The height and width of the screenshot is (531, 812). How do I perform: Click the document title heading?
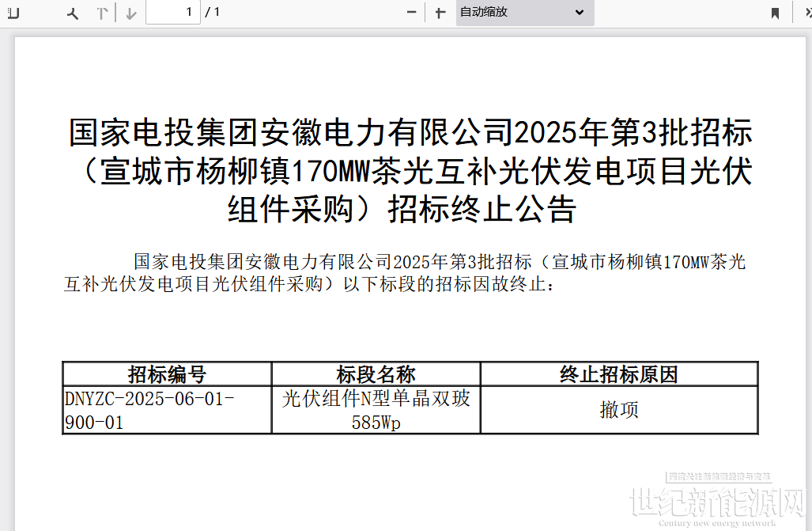coord(411,171)
